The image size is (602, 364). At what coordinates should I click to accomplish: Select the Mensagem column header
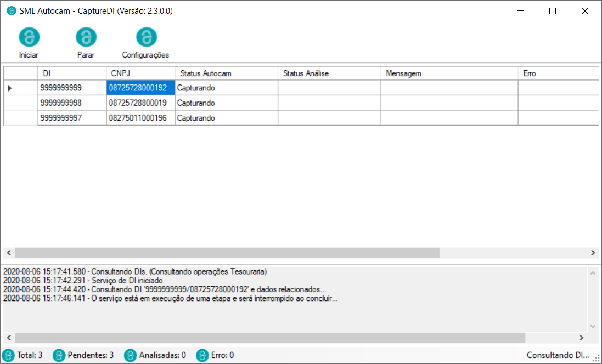449,73
